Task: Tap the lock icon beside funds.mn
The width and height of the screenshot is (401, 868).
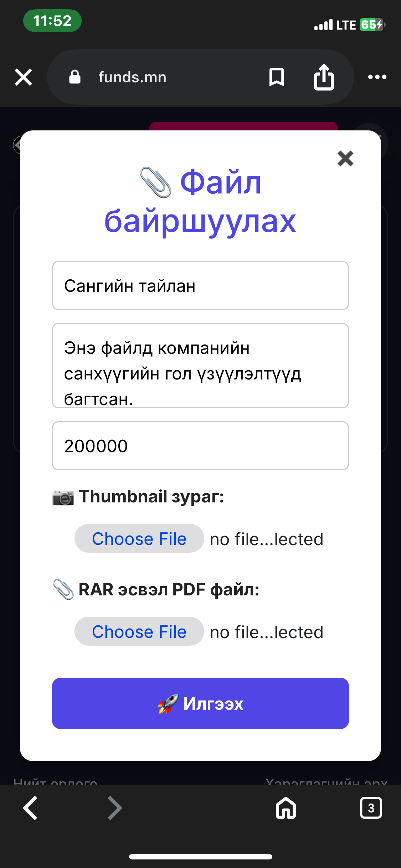Action: click(75, 77)
